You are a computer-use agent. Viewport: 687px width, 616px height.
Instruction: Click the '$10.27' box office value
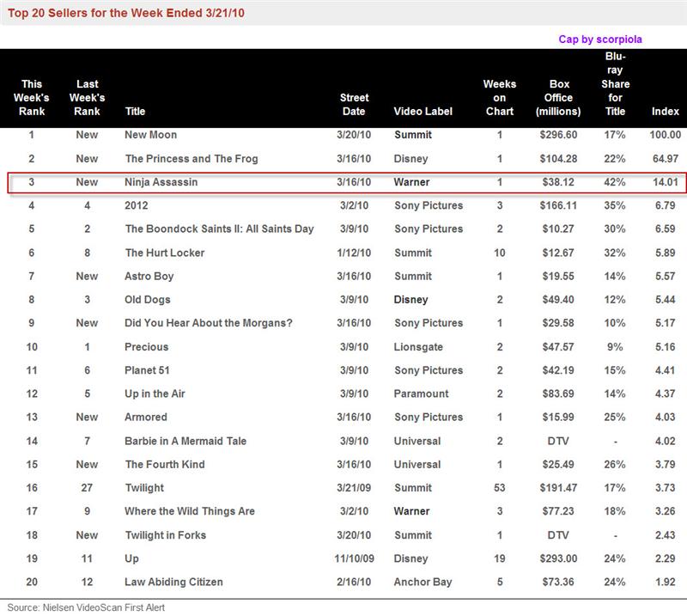[x=558, y=229]
